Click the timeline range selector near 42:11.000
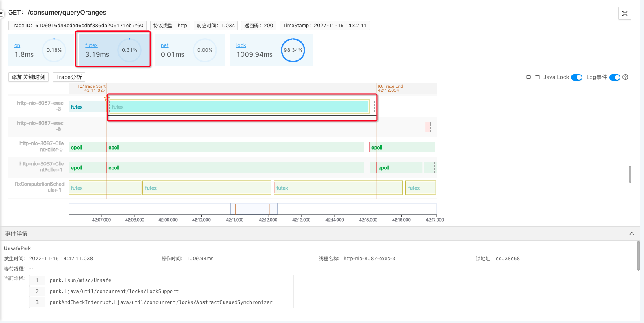Viewport: 644px width, 323px height. pos(254,209)
